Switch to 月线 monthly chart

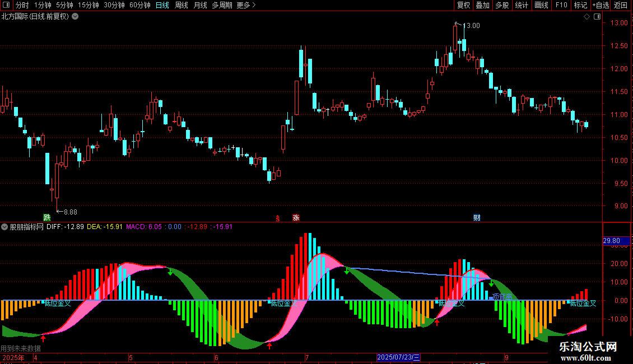point(200,5)
